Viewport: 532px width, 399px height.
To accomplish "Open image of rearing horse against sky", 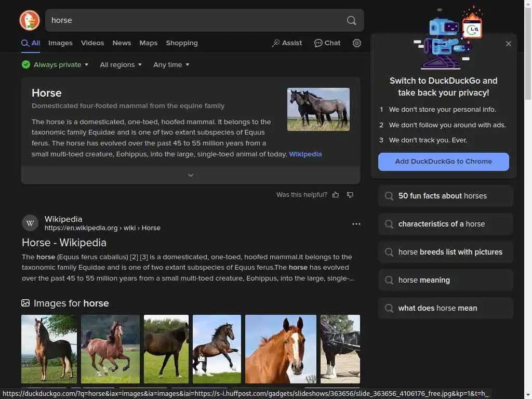I will tap(217, 349).
